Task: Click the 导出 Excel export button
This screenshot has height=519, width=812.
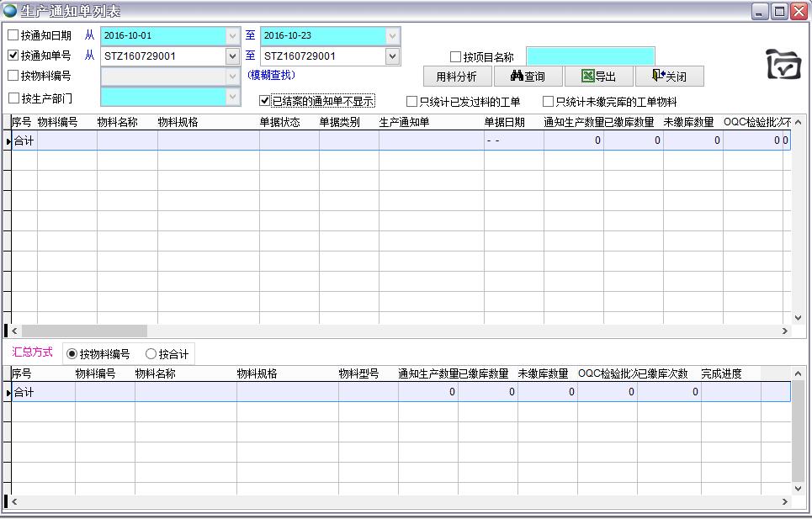Action: tap(598, 77)
